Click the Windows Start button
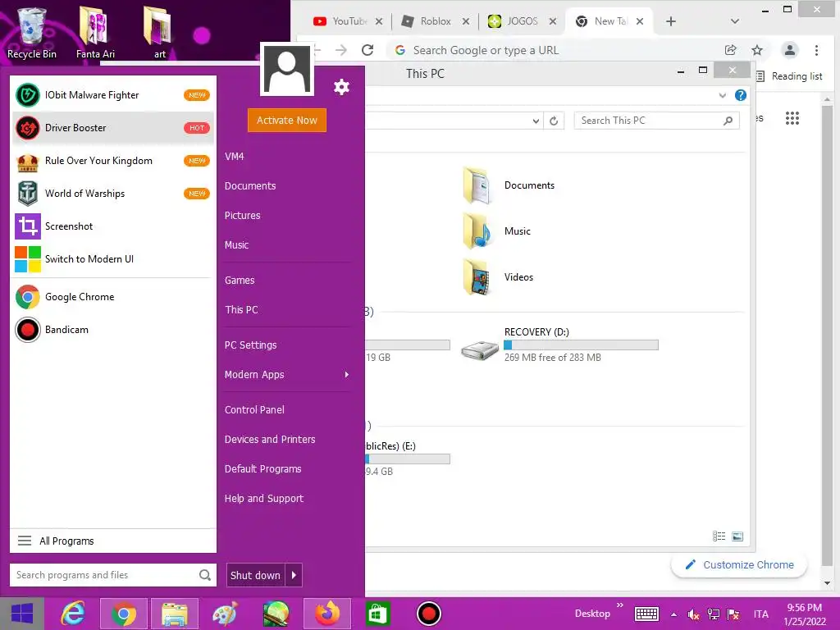This screenshot has height=630, width=840. tap(22, 614)
